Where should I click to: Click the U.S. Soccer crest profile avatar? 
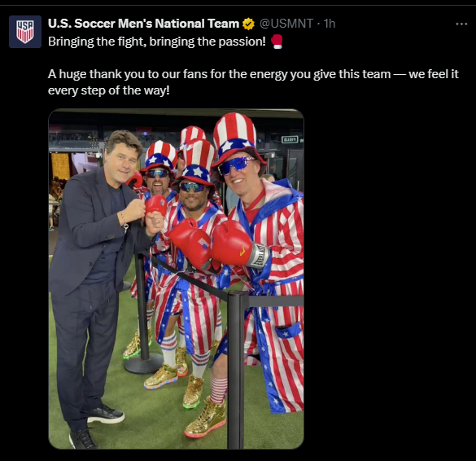coord(25,32)
